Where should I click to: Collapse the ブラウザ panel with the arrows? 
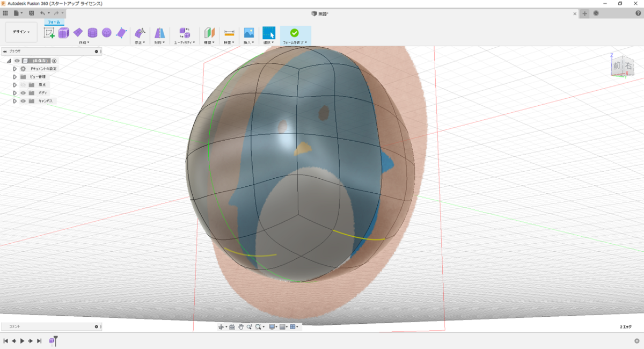5,52
